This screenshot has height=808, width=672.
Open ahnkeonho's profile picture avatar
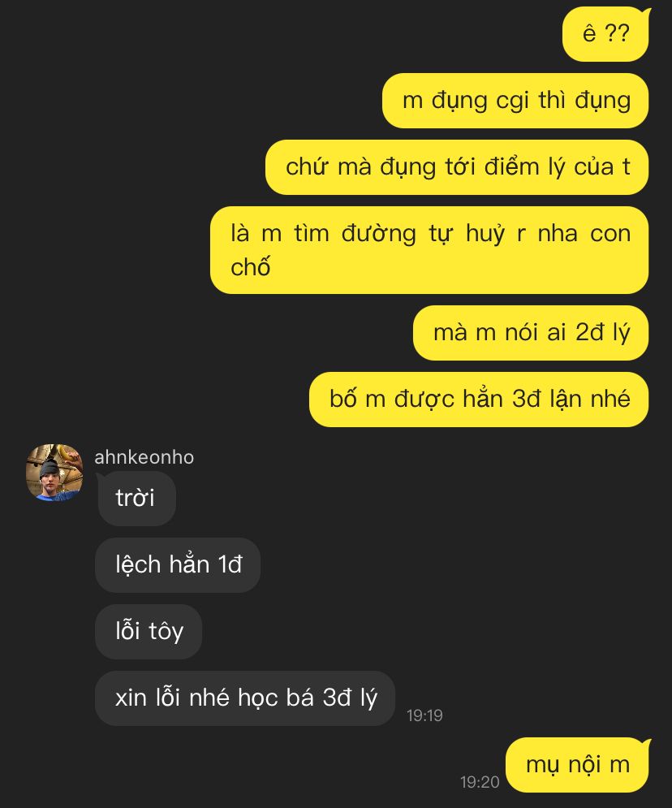[x=54, y=473]
